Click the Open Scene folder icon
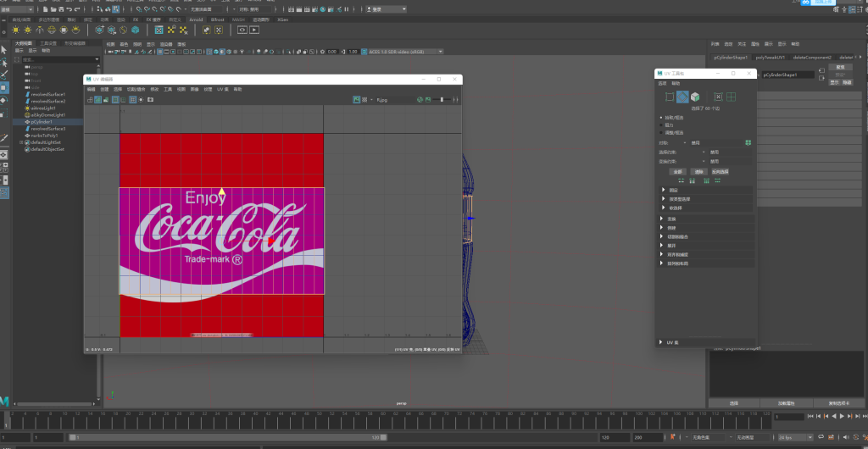This screenshot has height=449, width=868. tap(53, 9)
